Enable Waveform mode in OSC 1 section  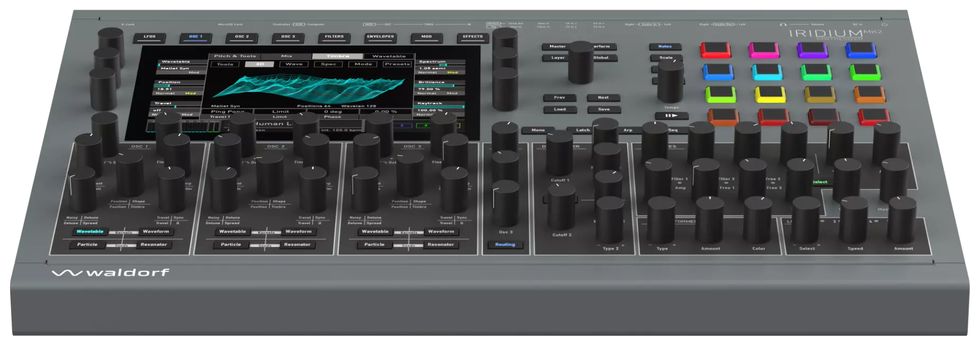pos(156,232)
